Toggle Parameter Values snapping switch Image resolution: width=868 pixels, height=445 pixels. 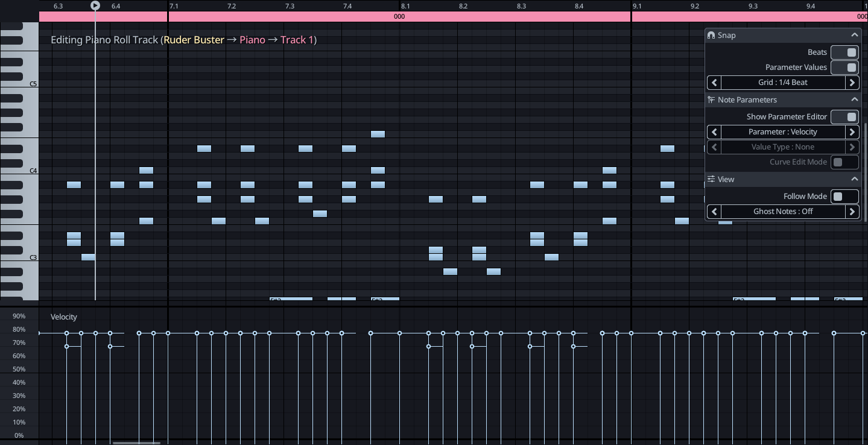click(x=844, y=68)
